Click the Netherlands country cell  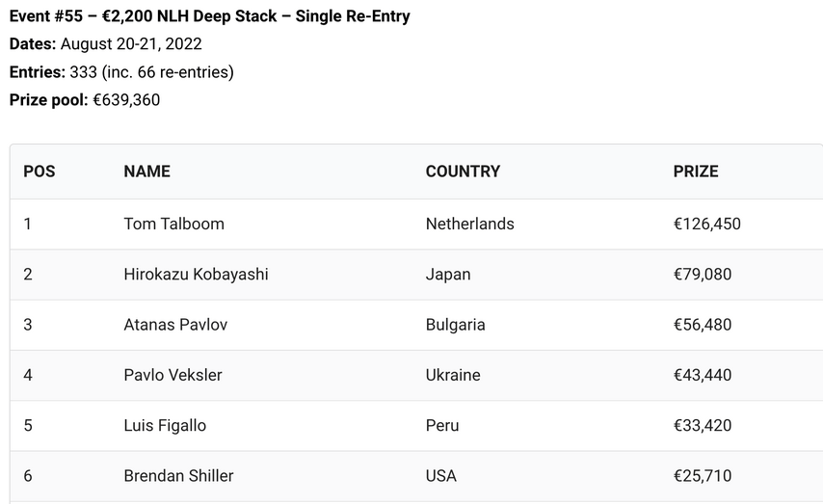pos(469,224)
